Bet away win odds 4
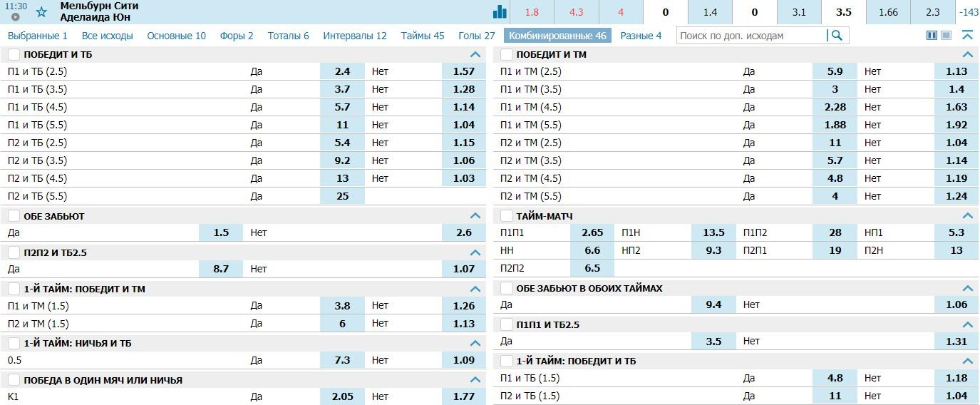The image size is (980, 405). [621, 12]
